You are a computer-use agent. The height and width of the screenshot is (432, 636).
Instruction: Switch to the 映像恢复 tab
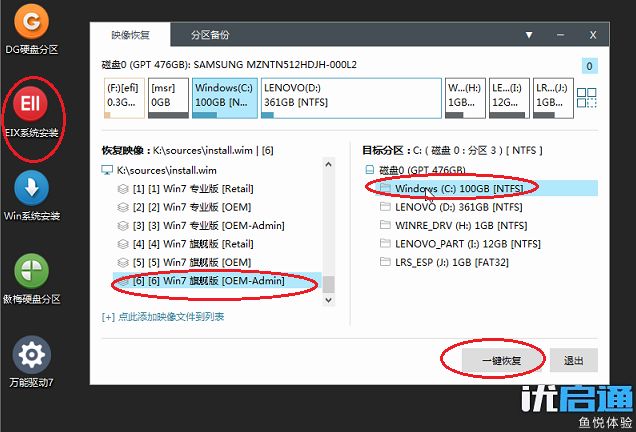[x=130, y=35]
